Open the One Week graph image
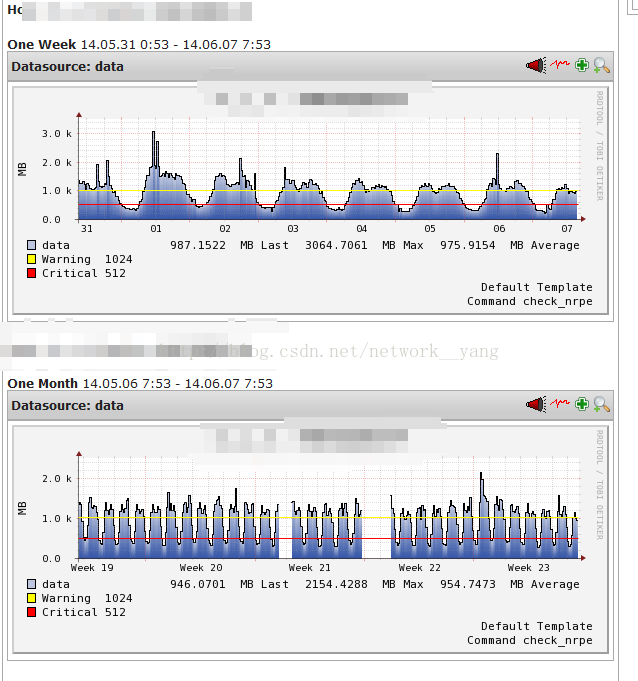The image size is (638, 681). 311,200
